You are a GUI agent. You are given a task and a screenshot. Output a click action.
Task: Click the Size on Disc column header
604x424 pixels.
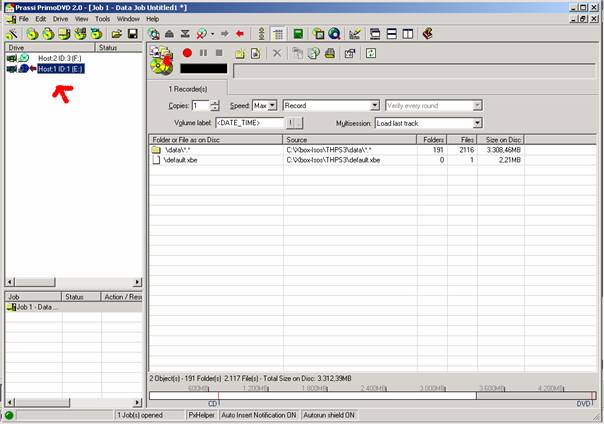click(500, 140)
